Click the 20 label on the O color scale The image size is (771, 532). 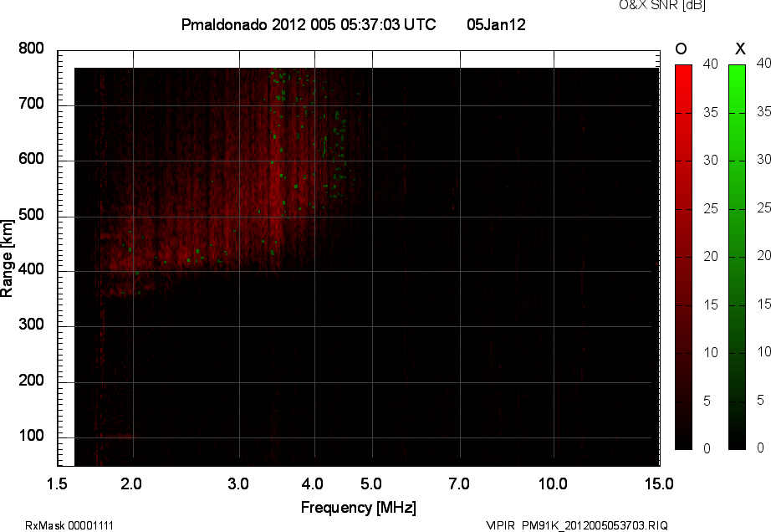(711, 256)
